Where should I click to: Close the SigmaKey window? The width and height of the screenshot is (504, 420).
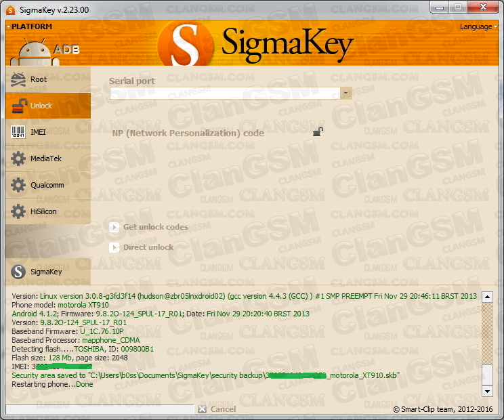[483, 7]
